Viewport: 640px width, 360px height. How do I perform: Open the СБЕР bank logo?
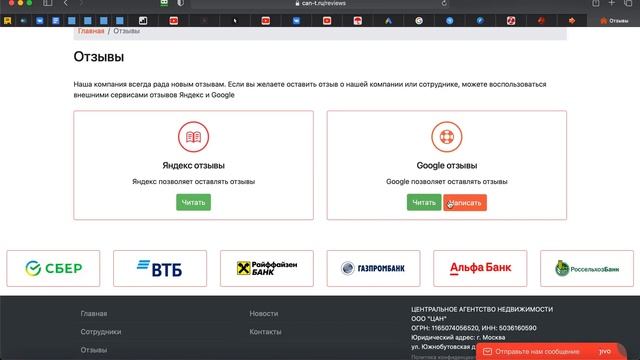(53, 269)
